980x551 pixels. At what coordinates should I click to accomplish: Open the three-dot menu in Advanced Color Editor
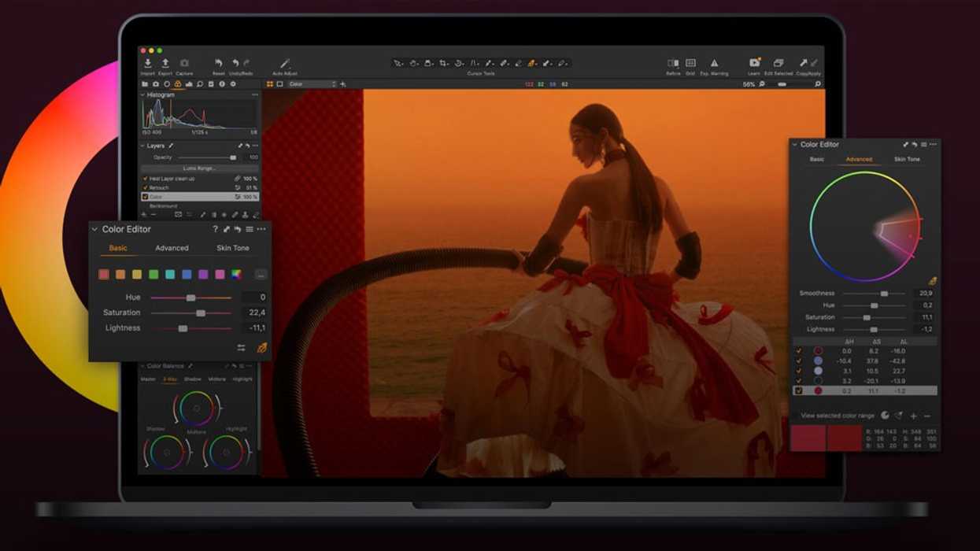point(934,145)
